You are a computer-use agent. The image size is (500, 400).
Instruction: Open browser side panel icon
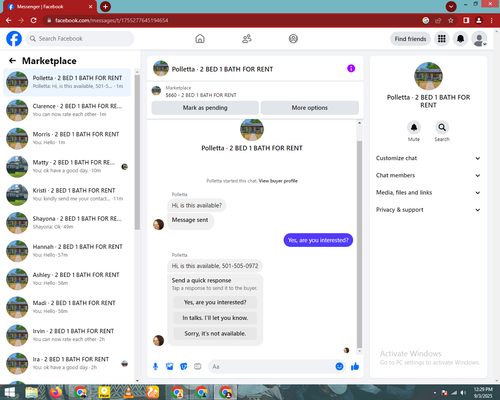pyautogui.click(x=466, y=20)
